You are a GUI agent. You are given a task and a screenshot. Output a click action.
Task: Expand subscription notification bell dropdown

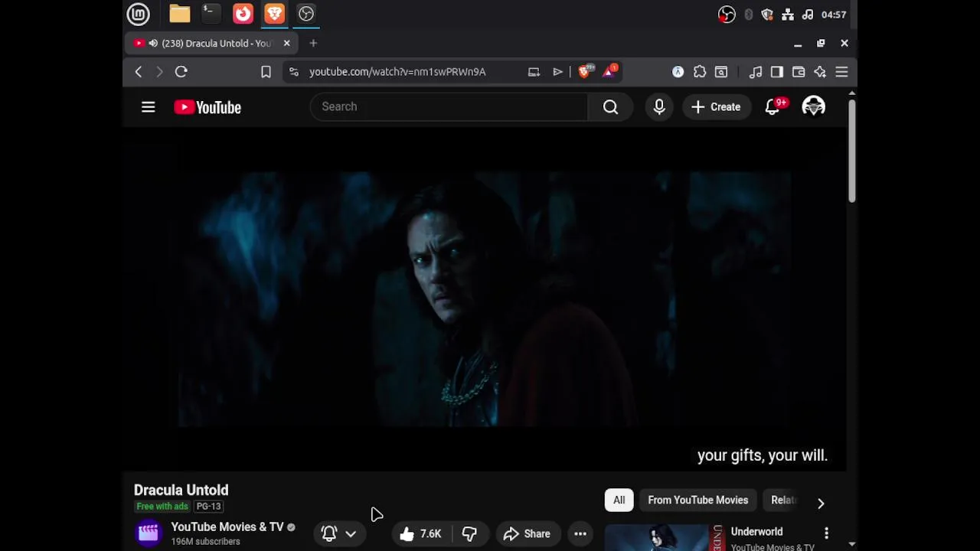coord(339,534)
